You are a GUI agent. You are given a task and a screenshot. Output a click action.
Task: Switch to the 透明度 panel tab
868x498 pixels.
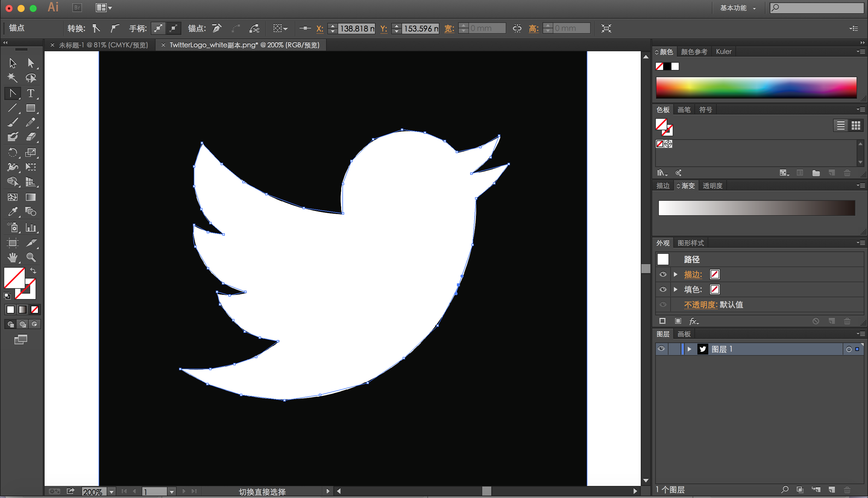(712, 186)
